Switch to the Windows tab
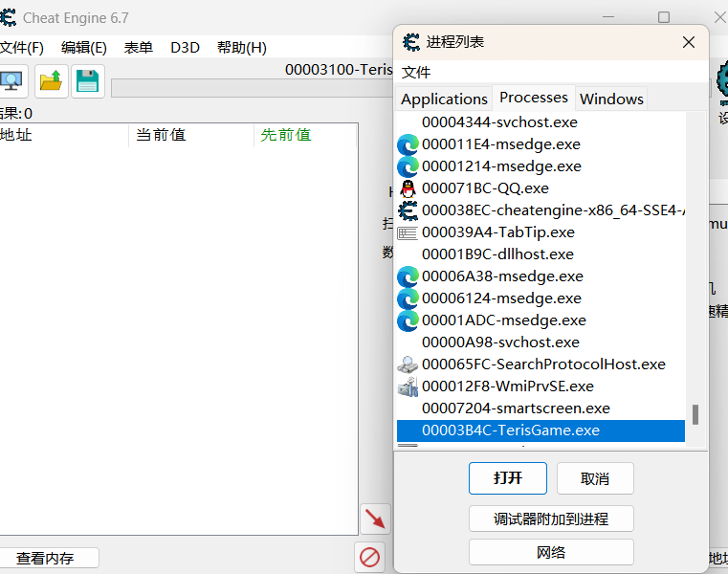 611,99
